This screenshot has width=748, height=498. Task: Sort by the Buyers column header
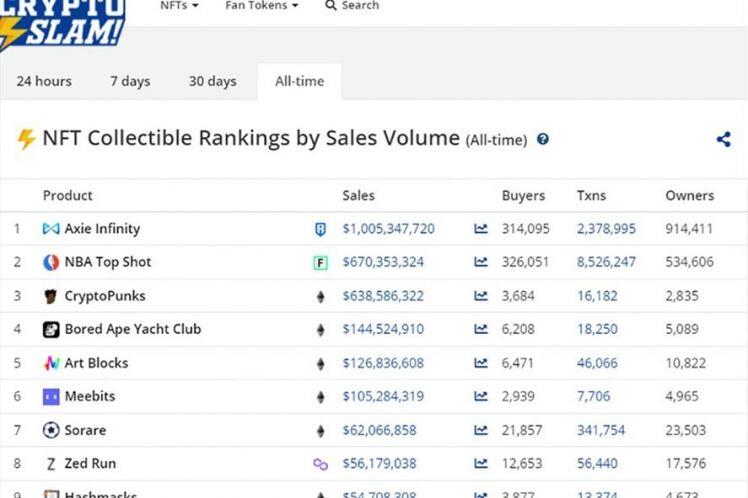click(x=523, y=196)
